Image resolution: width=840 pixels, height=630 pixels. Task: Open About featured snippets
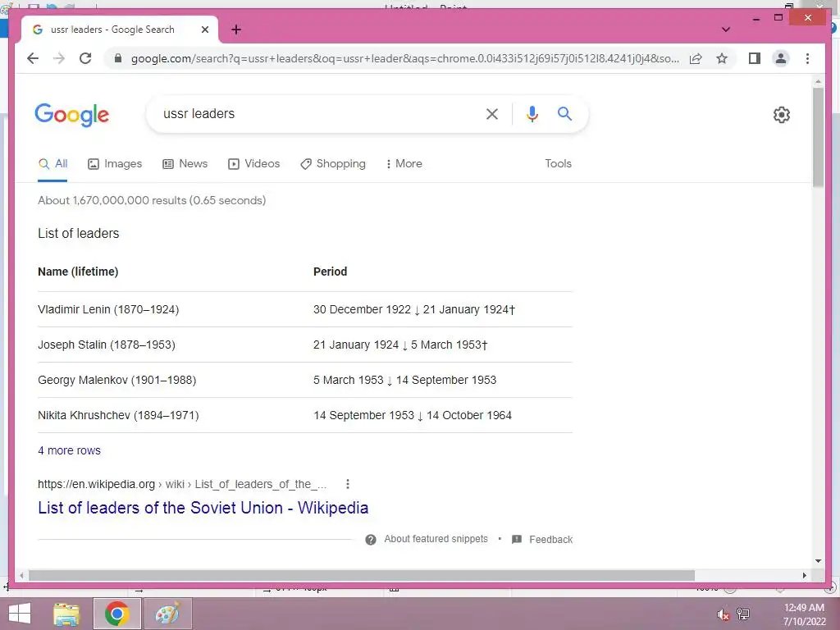click(436, 539)
